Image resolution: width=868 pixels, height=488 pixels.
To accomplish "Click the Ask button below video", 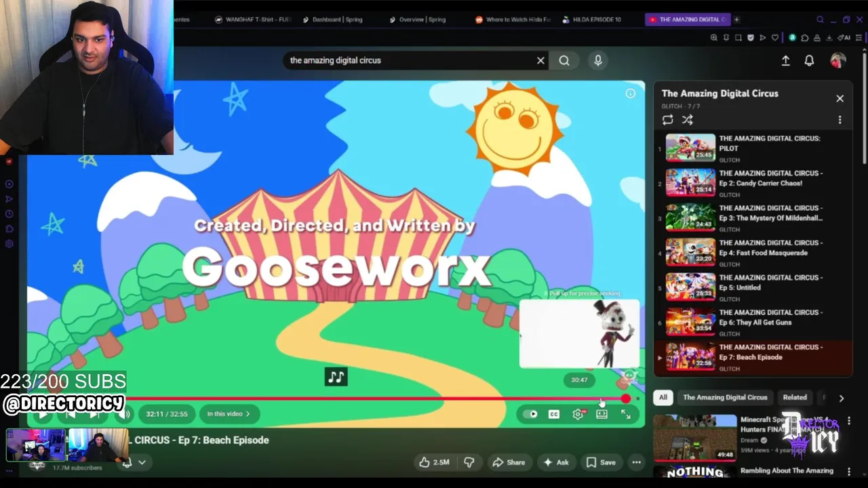I will point(555,462).
